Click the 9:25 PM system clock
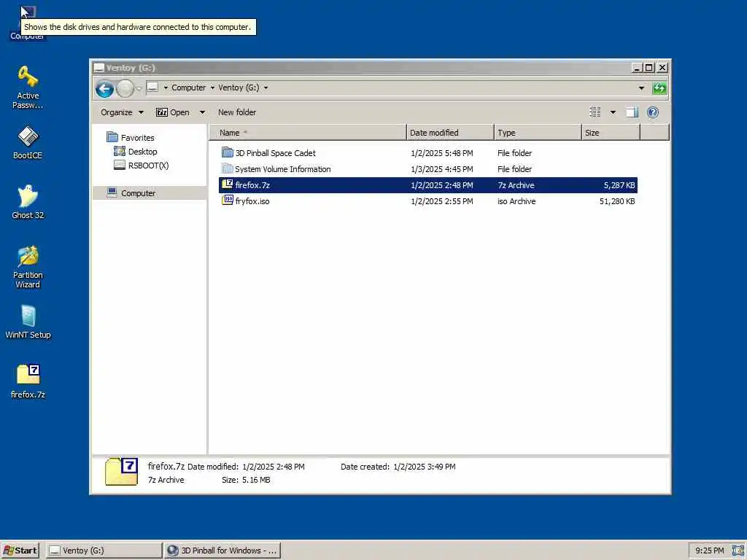Screen dimensions: 747x560 pyautogui.click(x=709, y=551)
